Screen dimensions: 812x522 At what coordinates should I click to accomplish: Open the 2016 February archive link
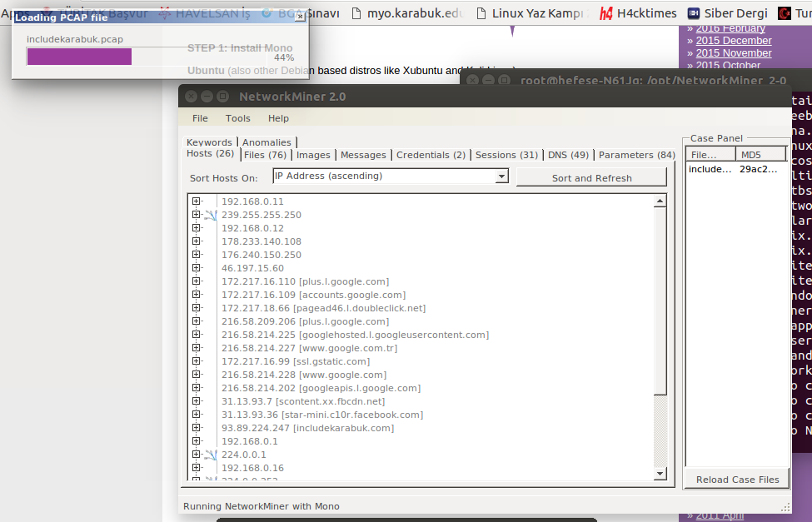pos(730,29)
